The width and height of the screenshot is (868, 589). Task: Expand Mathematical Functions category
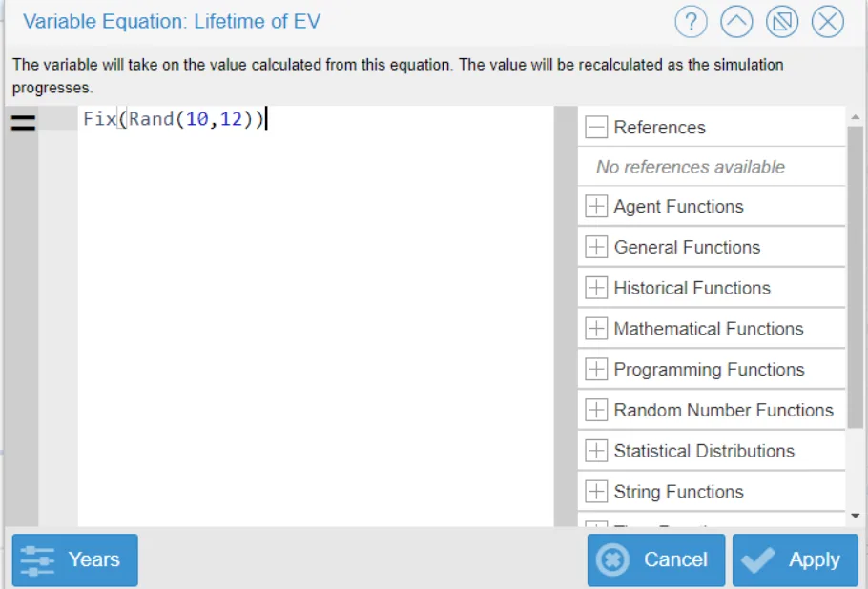coord(596,329)
